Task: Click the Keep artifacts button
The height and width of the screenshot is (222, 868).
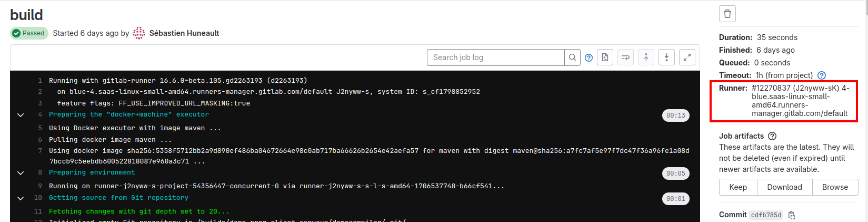Action: tap(738, 187)
